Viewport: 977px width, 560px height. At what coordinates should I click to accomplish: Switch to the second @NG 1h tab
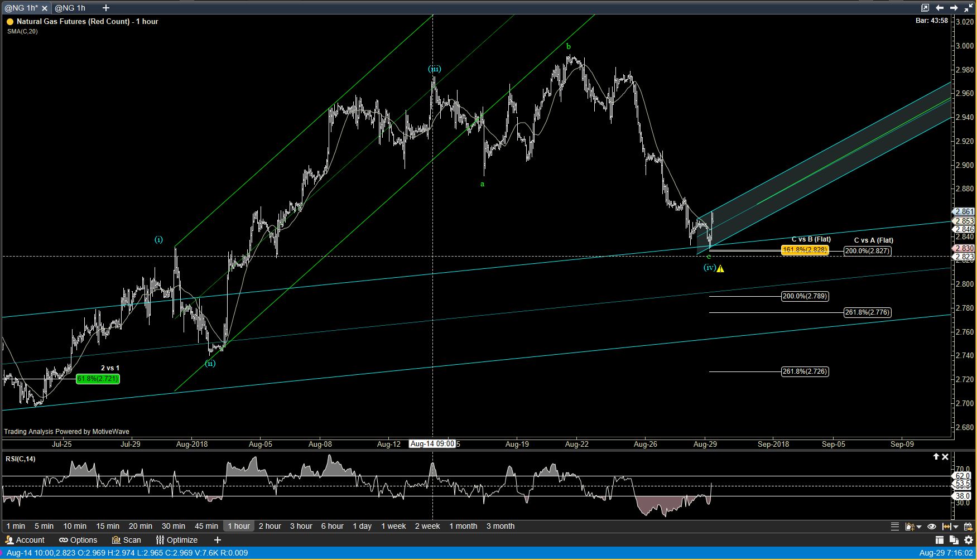pos(70,8)
